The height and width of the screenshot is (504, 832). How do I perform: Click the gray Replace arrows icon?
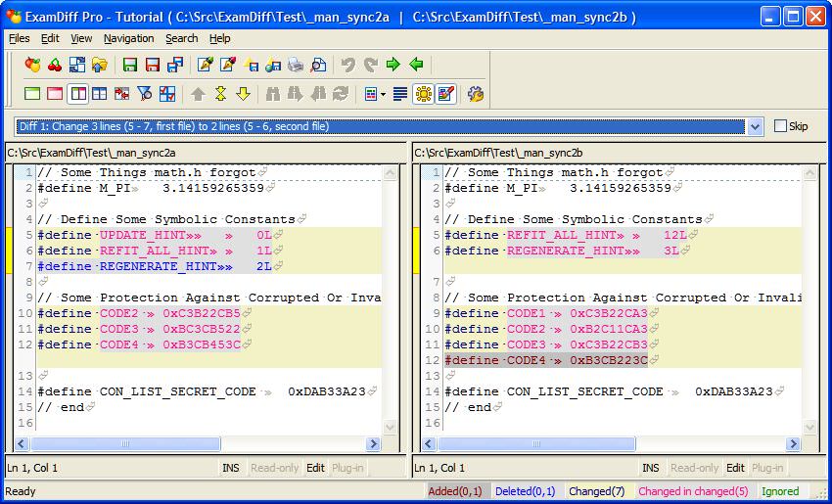click(340, 94)
